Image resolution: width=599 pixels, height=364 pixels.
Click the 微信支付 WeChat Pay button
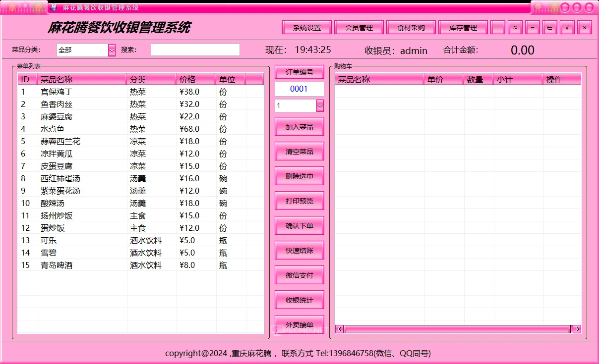point(299,275)
